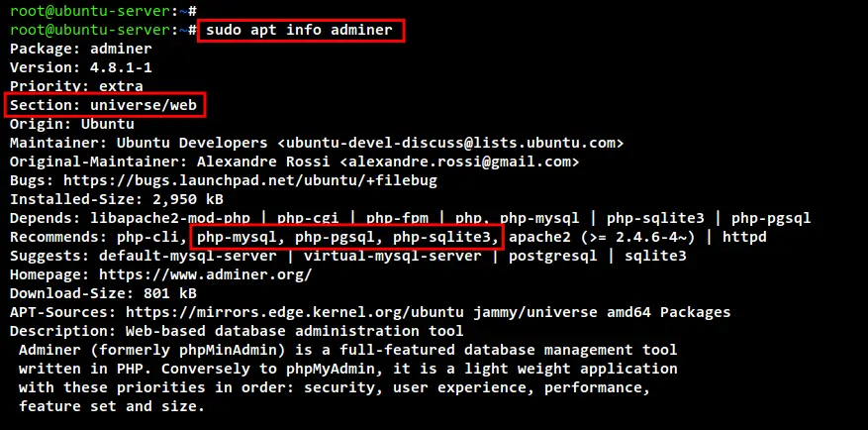Click the 'Package: adminer' line
Viewport: 868px width, 430px height.
pos(81,49)
